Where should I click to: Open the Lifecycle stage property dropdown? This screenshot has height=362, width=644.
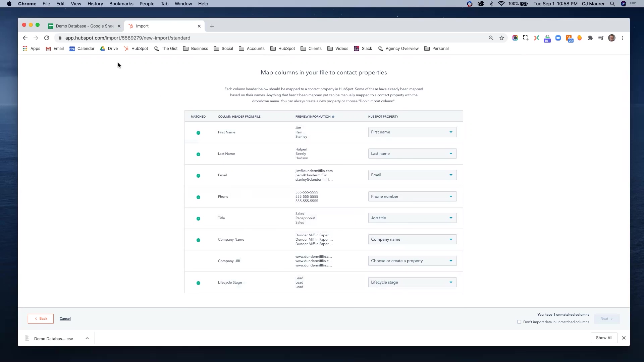412,282
